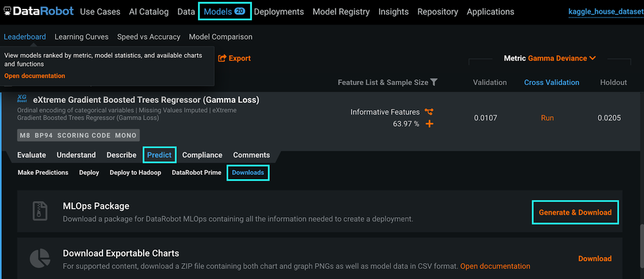Click the Exportable Charts pie icon
644x279 pixels.
click(x=40, y=258)
